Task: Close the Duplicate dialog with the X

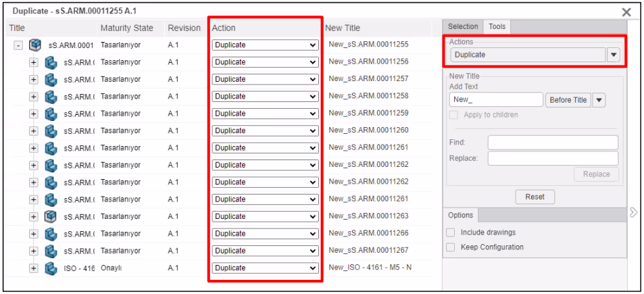Action: coord(626,12)
